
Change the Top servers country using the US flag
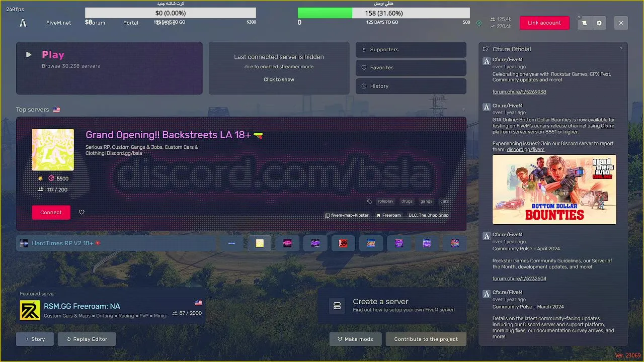56,110
